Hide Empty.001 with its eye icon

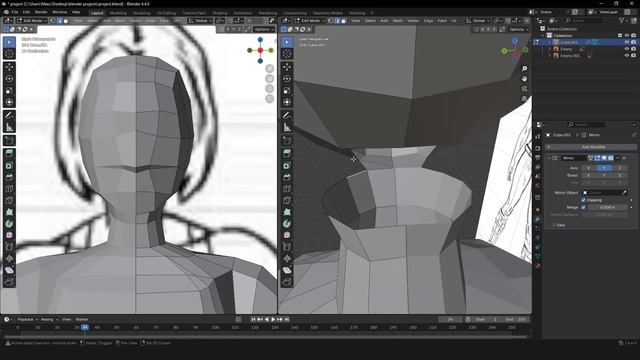point(627,56)
